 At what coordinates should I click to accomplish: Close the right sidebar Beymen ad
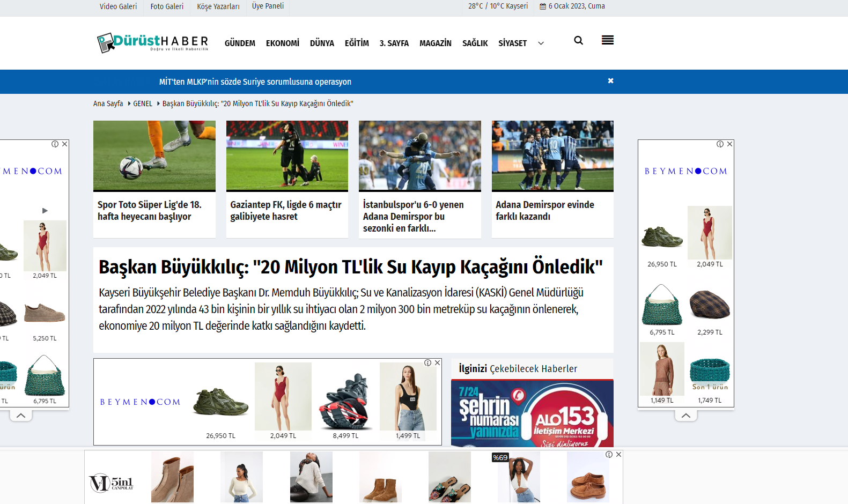click(x=729, y=144)
